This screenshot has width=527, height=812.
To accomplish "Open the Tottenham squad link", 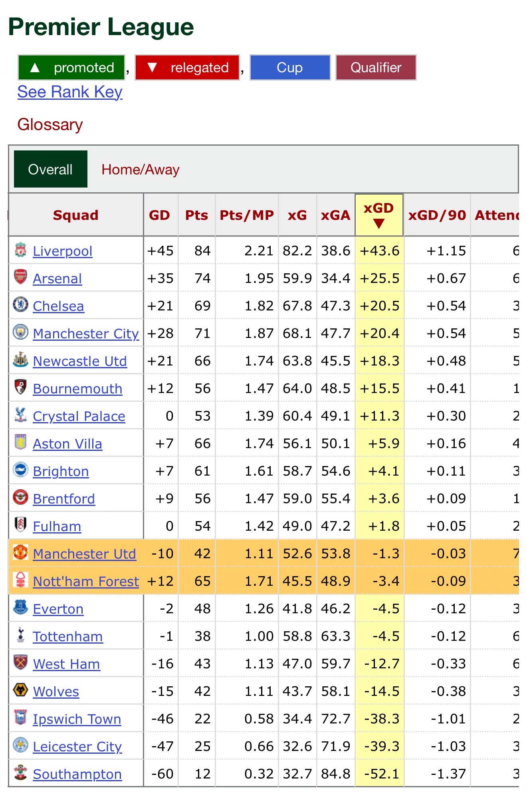I will 68,636.
